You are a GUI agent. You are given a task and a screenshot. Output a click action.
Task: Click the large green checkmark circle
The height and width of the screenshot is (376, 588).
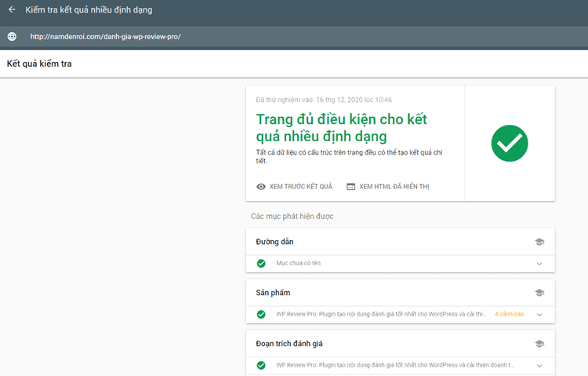coord(510,143)
